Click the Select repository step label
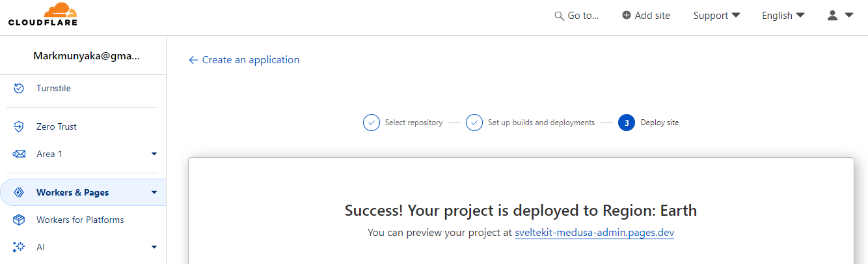The image size is (868, 264). [414, 123]
